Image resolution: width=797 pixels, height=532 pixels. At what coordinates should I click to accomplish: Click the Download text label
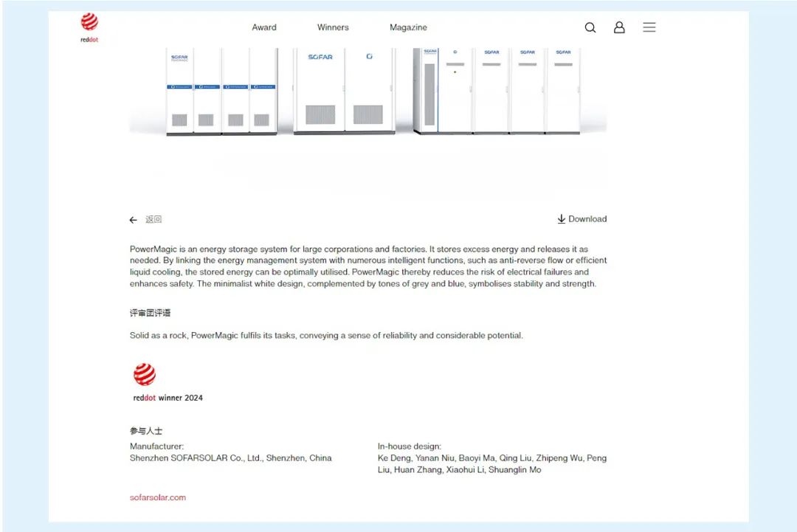(x=587, y=219)
